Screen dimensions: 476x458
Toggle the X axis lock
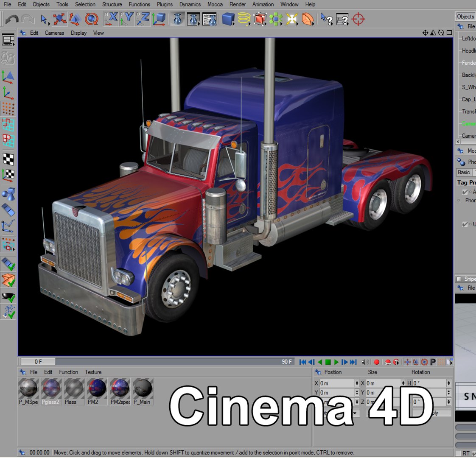(x=111, y=19)
